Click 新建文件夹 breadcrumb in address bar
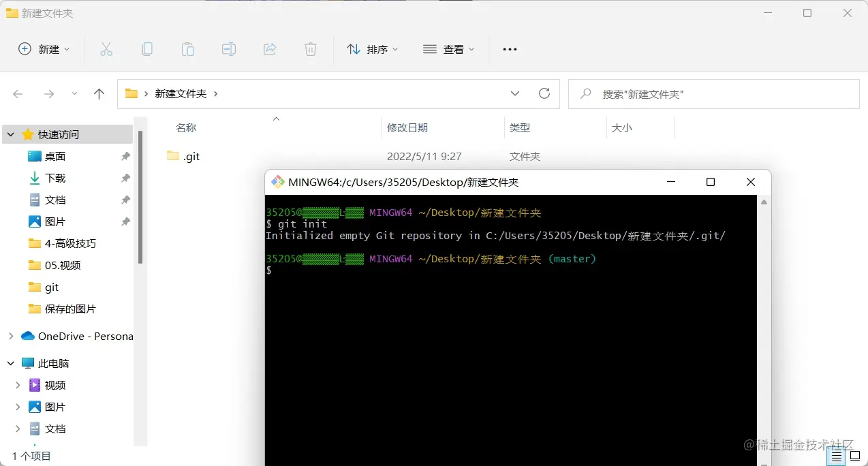The width and height of the screenshot is (868, 466). pos(181,94)
